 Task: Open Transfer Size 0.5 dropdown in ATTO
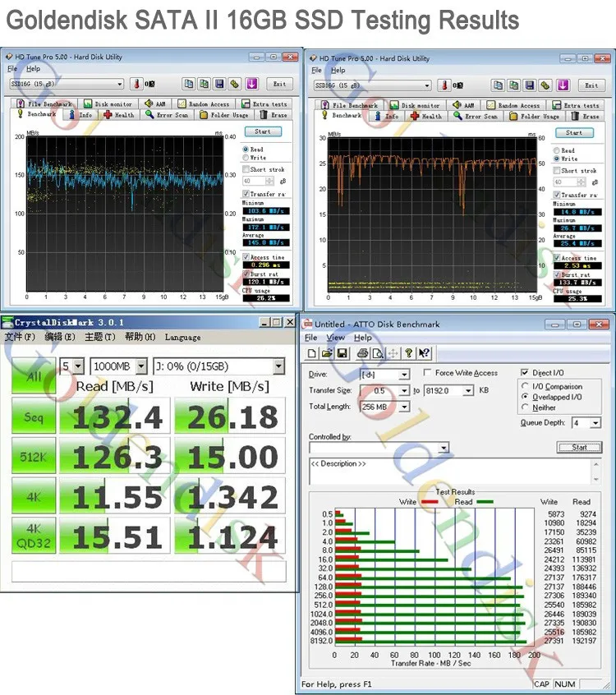[404, 390]
